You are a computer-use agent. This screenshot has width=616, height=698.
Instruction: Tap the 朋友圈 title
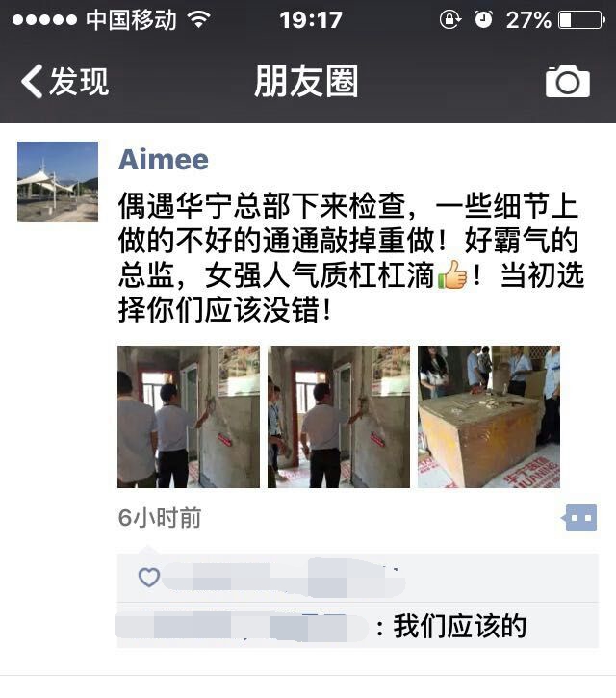(306, 82)
